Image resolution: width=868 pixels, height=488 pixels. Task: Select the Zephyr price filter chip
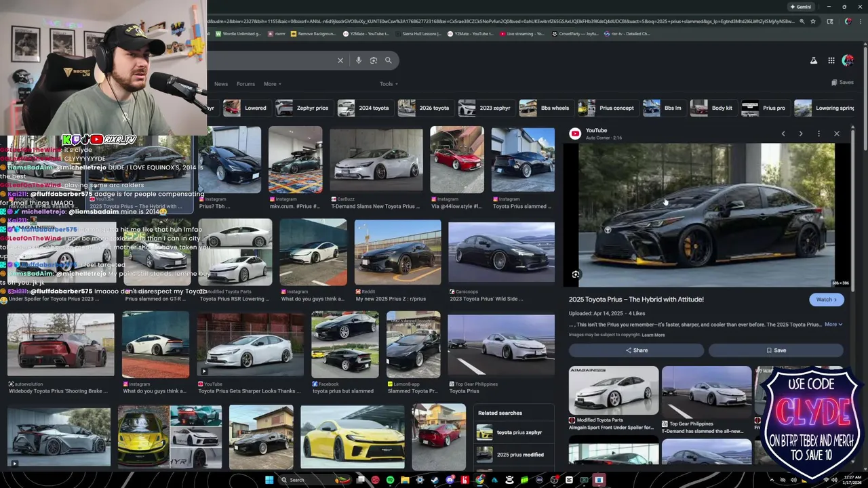[x=304, y=108]
